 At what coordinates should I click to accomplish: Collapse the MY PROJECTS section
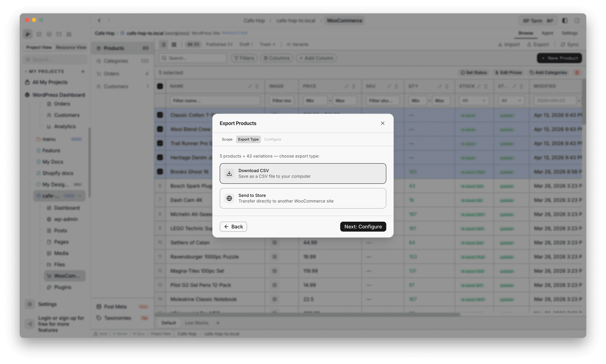coord(26,71)
